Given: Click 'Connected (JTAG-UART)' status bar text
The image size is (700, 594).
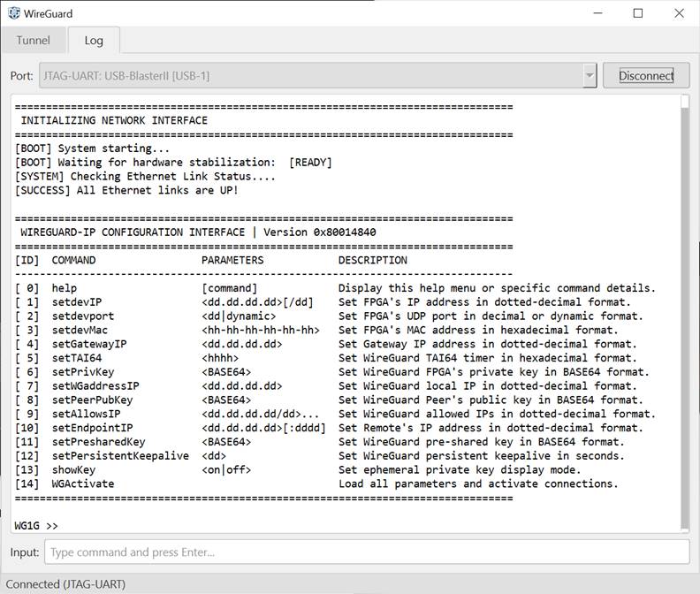Looking at the screenshot, I should [65, 584].
